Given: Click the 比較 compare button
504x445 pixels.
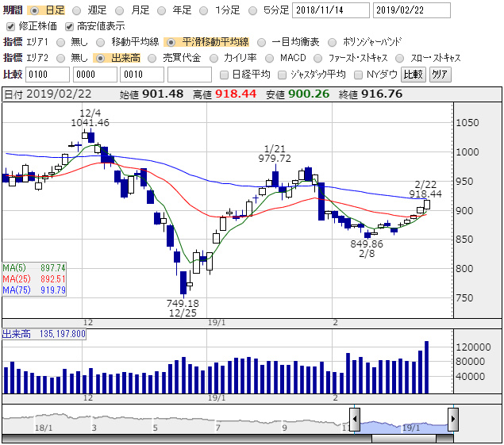Looking at the screenshot, I should 414,75.
